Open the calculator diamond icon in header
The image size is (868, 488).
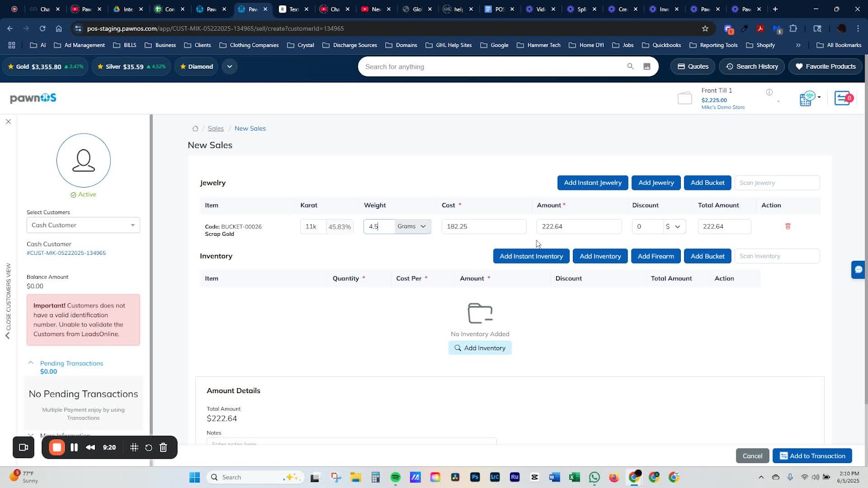807,98
